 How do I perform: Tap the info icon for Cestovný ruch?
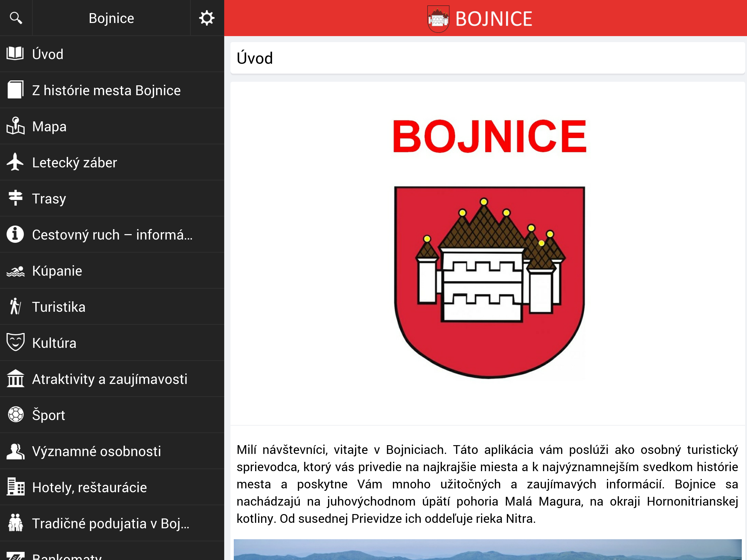pos(15,234)
